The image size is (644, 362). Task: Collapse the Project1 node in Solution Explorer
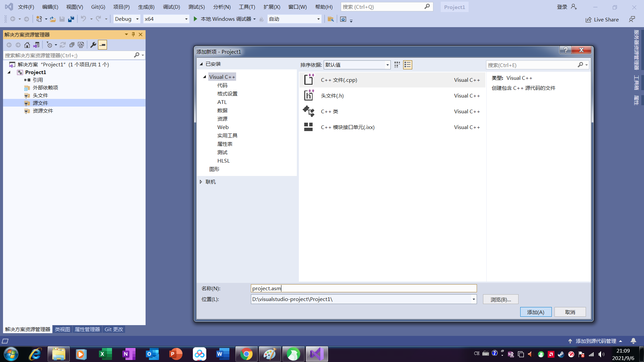[9, 72]
